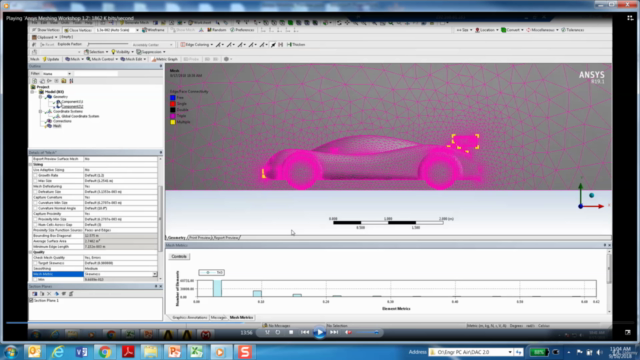The height and width of the screenshot is (360, 640).
Task: Open the Suppression menu
Action: [x=151, y=52]
